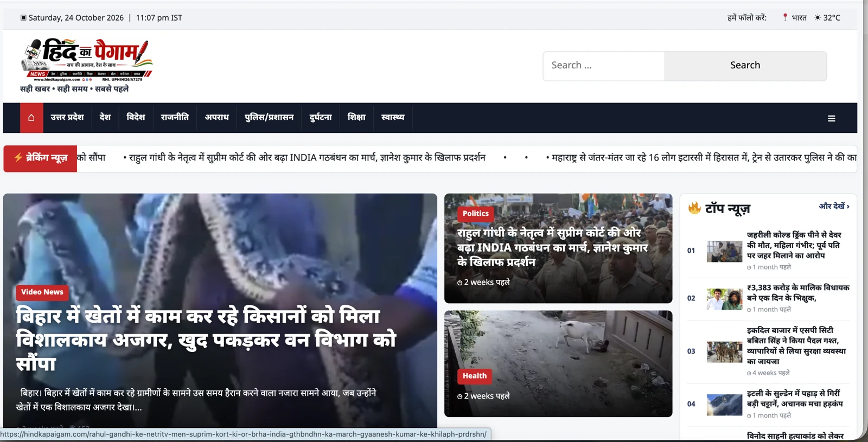Viewport: 868px width, 442px height.
Task: Click the विनोद साहनी हत्याकांड headline
Action: click(795, 436)
